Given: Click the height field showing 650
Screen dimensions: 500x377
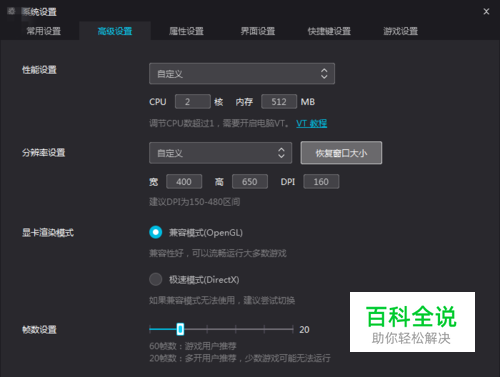Looking at the screenshot, I should click(x=250, y=182).
